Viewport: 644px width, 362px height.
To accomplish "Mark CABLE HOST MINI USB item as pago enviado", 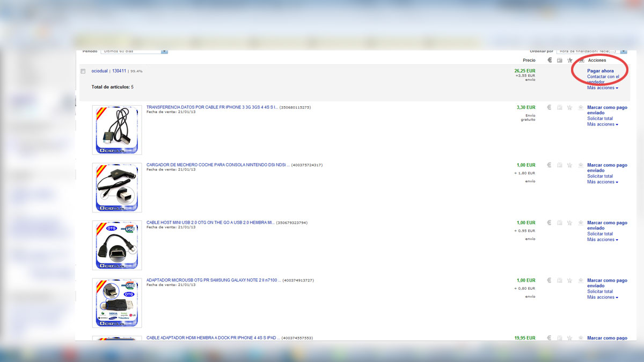I will pos(607,225).
